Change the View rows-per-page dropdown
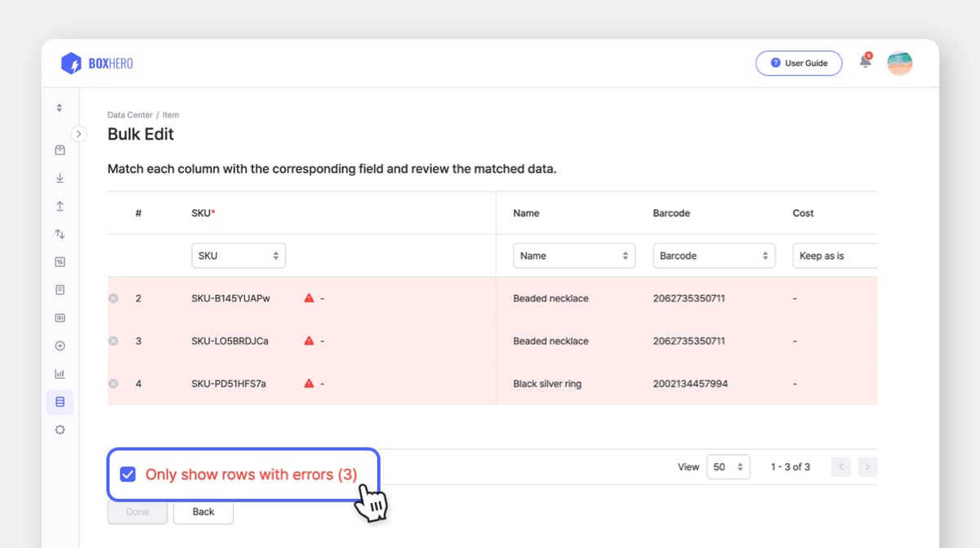The height and width of the screenshot is (548, 980). pyautogui.click(x=728, y=466)
